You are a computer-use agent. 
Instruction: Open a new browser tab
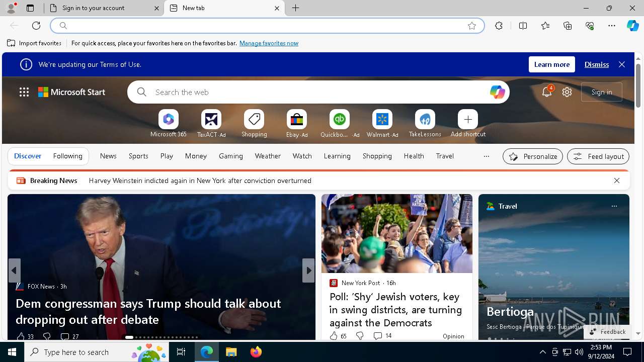296,8
